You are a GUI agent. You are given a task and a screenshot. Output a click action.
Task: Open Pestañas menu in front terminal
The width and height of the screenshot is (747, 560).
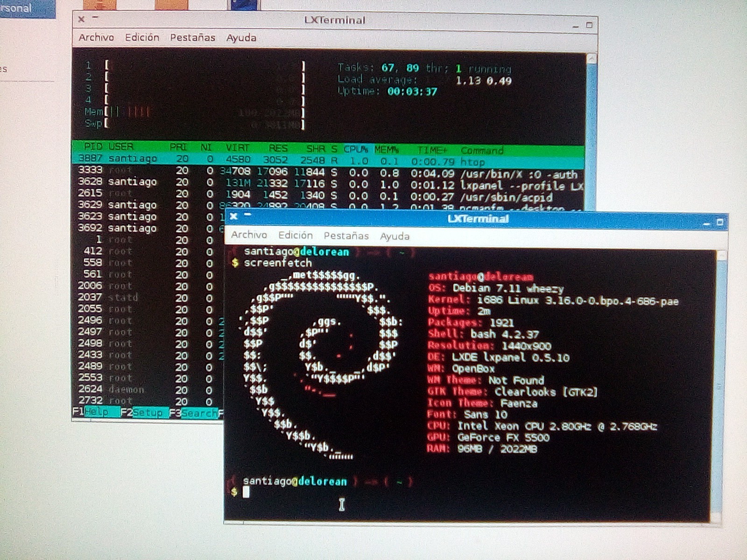click(346, 236)
